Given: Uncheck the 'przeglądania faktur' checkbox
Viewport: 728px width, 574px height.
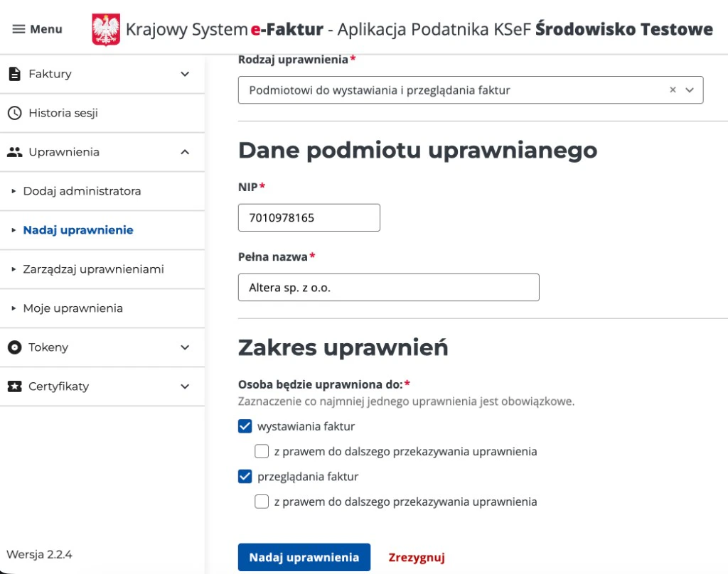Looking at the screenshot, I should (245, 476).
